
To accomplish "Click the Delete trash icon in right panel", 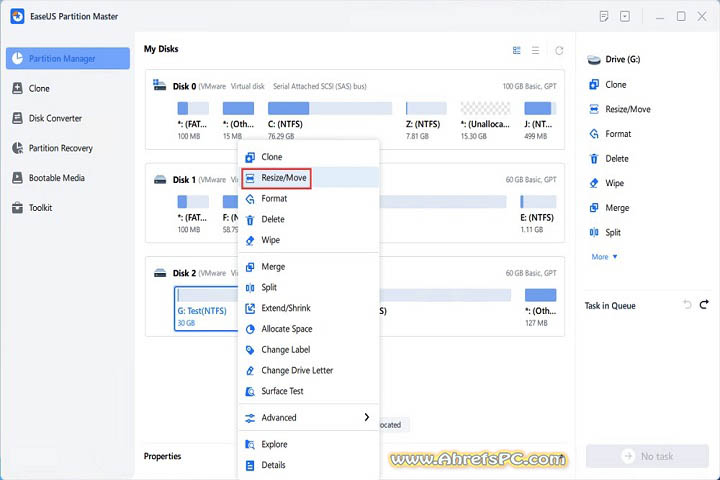I will click(x=594, y=158).
